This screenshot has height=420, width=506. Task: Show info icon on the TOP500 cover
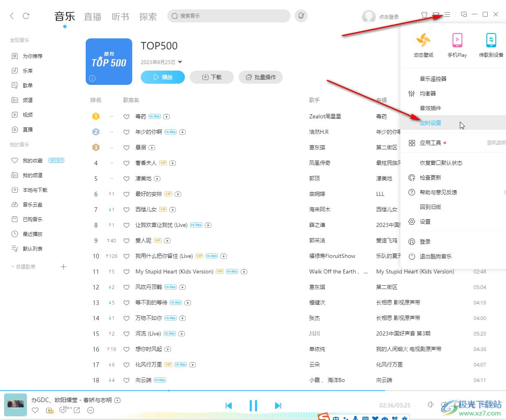coord(92,78)
